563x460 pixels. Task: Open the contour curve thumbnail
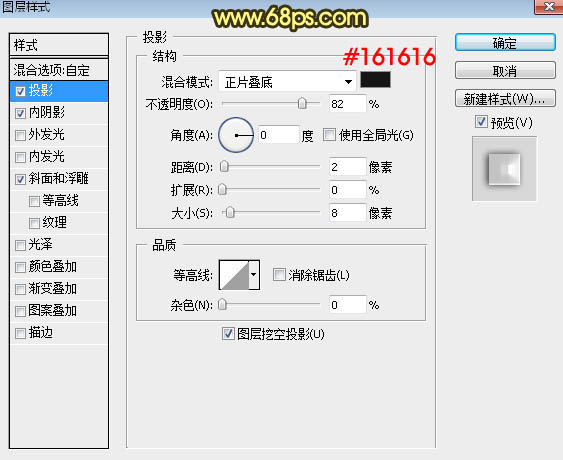[x=234, y=275]
